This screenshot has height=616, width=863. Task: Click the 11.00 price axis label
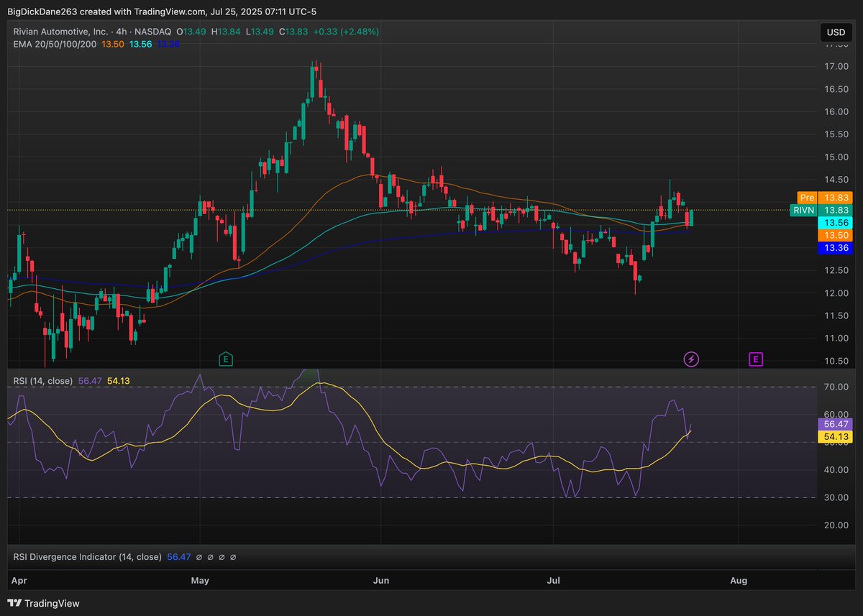pyautogui.click(x=838, y=339)
